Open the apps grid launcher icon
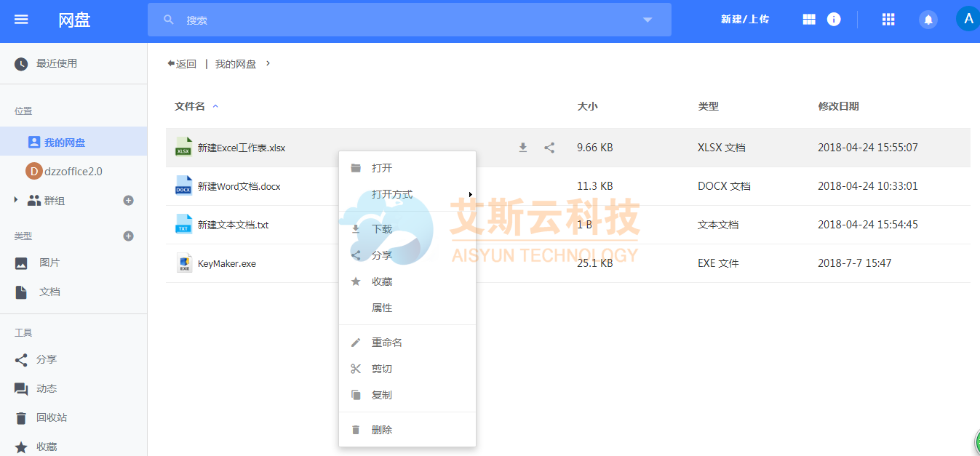 pyautogui.click(x=888, y=20)
